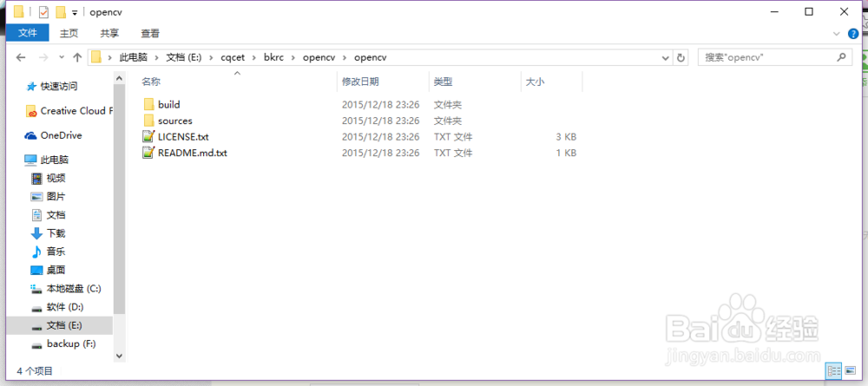This screenshot has width=868, height=386.
Task: Click the OneDrive cloud icon
Action: (x=31, y=135)
